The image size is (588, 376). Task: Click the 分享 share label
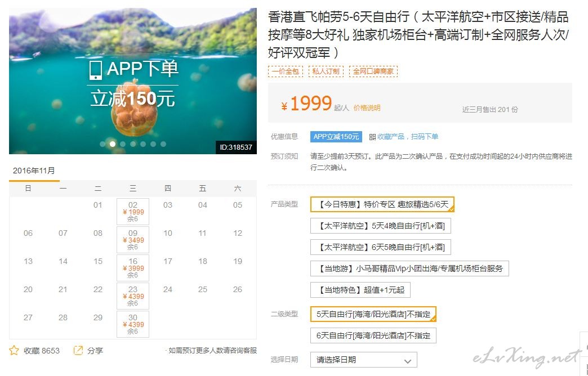95,351
